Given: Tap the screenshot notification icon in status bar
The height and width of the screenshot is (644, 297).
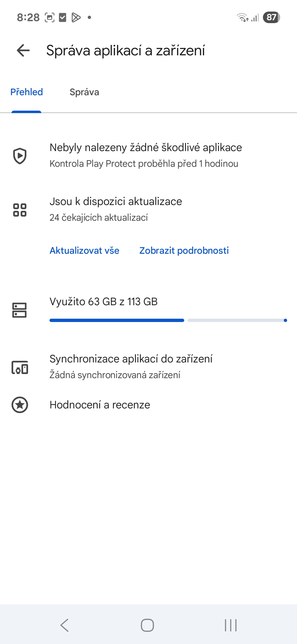Looking at the screenshot, I should (x=50, y=17).
